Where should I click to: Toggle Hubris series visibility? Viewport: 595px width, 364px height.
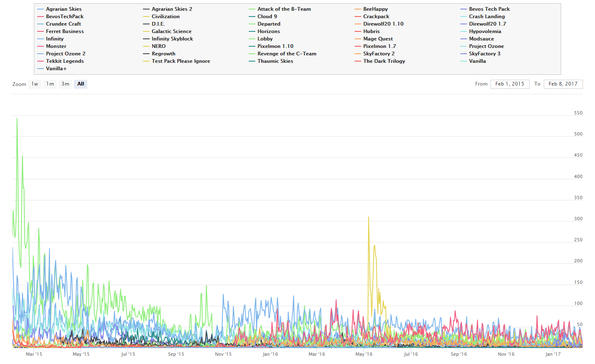coord(367,31)
